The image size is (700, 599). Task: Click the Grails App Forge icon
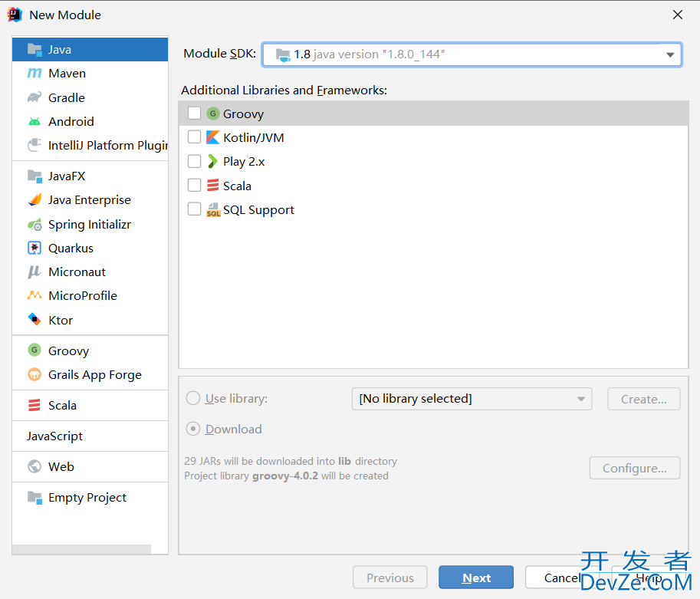35,374
